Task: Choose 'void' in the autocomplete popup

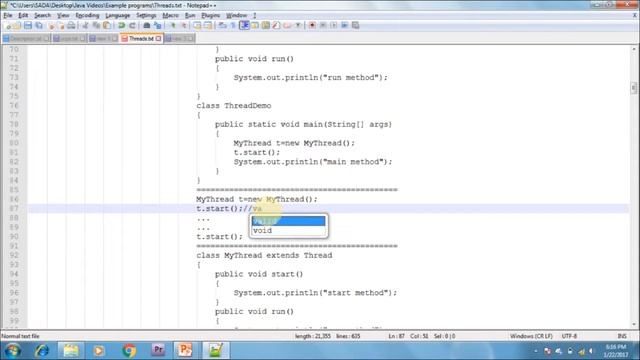Action: point(288,231)
